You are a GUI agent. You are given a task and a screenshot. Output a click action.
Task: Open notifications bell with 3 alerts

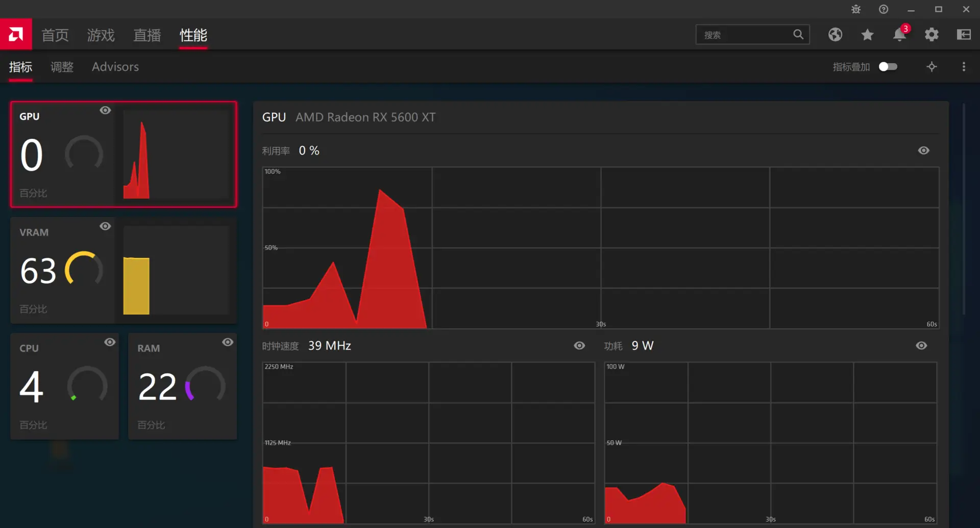click(900, 34)
